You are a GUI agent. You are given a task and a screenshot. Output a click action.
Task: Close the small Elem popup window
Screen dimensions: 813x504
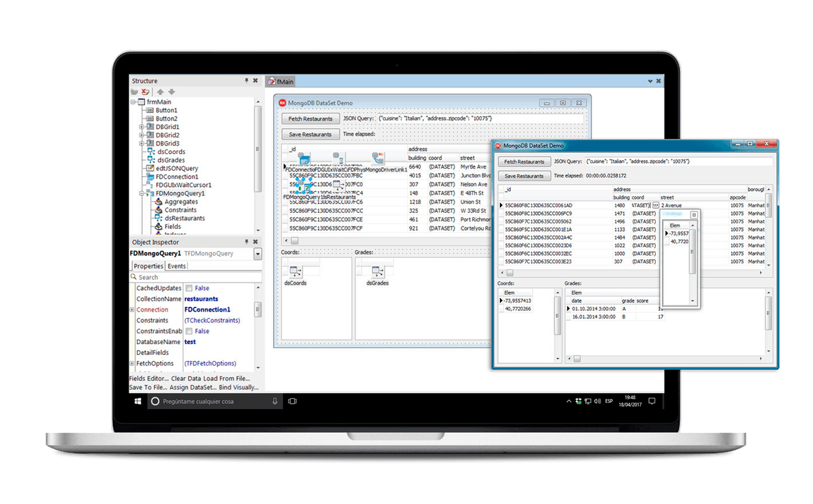(x=693, y=215)
